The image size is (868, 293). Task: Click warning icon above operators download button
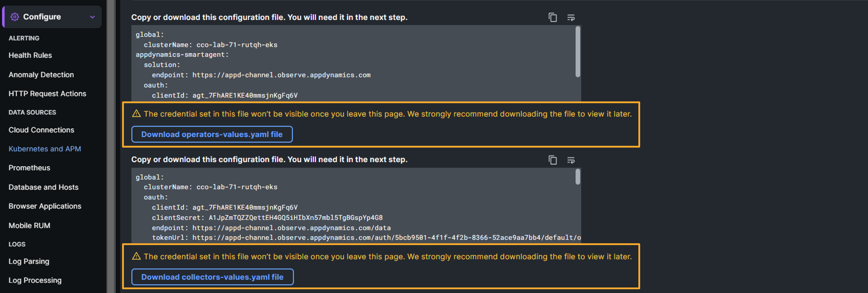coord(136,114)
